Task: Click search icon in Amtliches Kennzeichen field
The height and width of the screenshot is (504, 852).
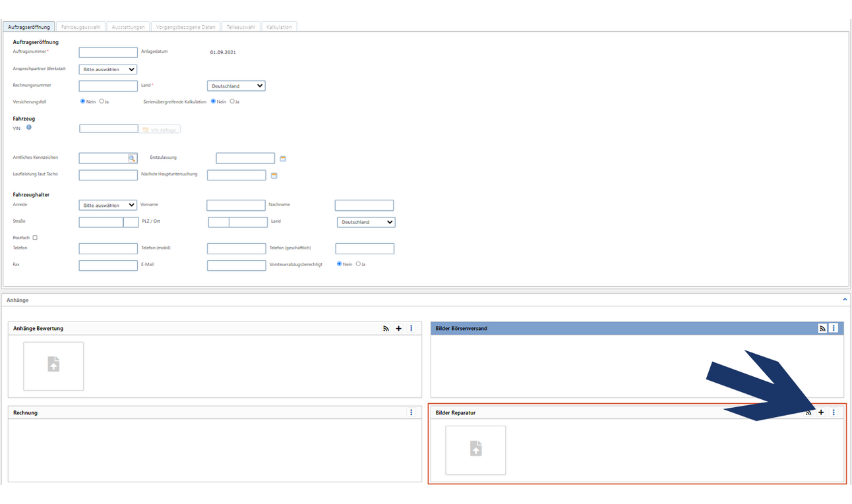Action: [x=132, y=159]
